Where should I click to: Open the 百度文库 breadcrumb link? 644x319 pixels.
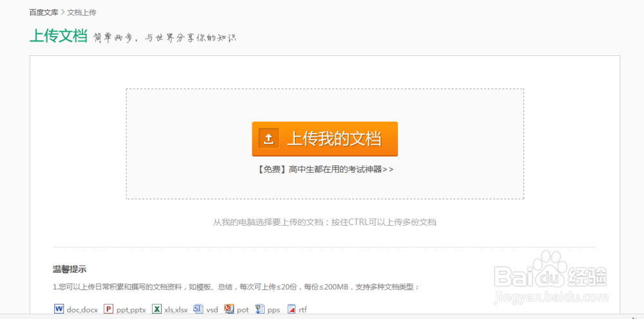click(44, 12)
